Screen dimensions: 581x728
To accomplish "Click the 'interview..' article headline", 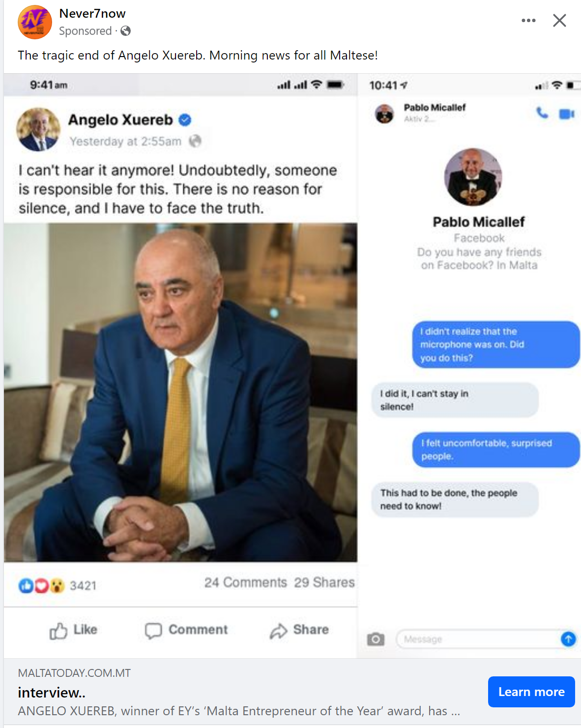I will point(52,693).
